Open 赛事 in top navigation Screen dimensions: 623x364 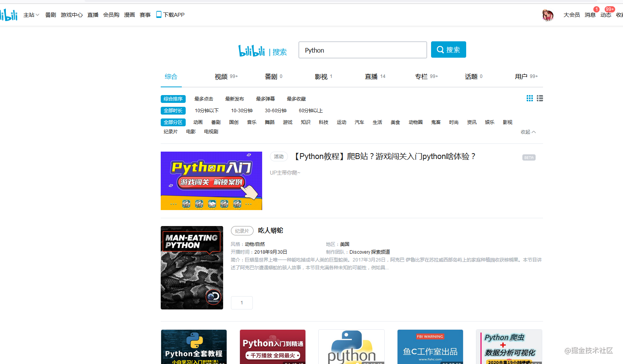point(145,15)
